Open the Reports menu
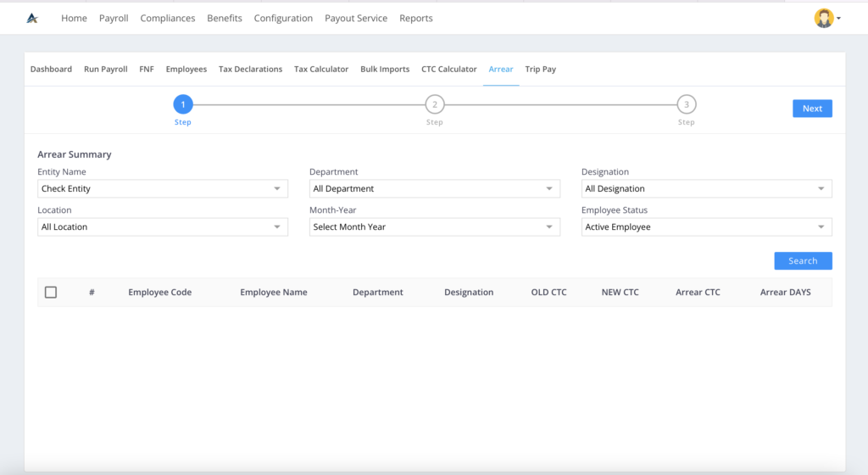The width and height of the screenshot is (868, 475). coord(416,19)
